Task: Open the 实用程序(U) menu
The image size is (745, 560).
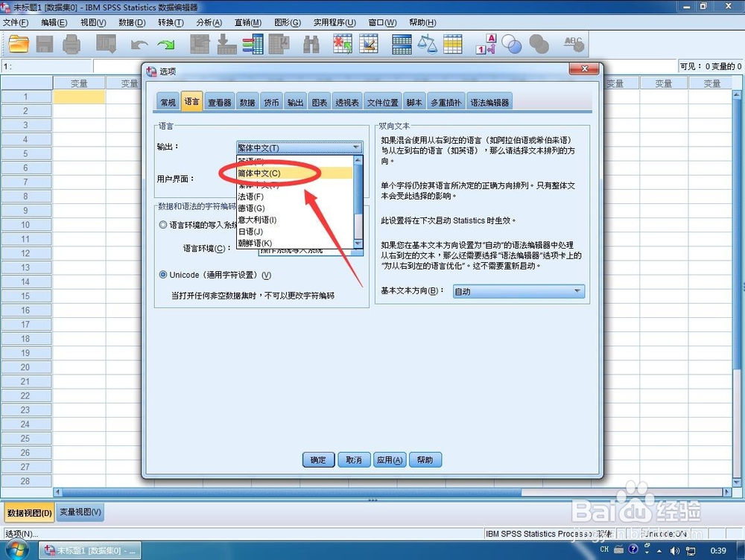Action: point(335,22)
